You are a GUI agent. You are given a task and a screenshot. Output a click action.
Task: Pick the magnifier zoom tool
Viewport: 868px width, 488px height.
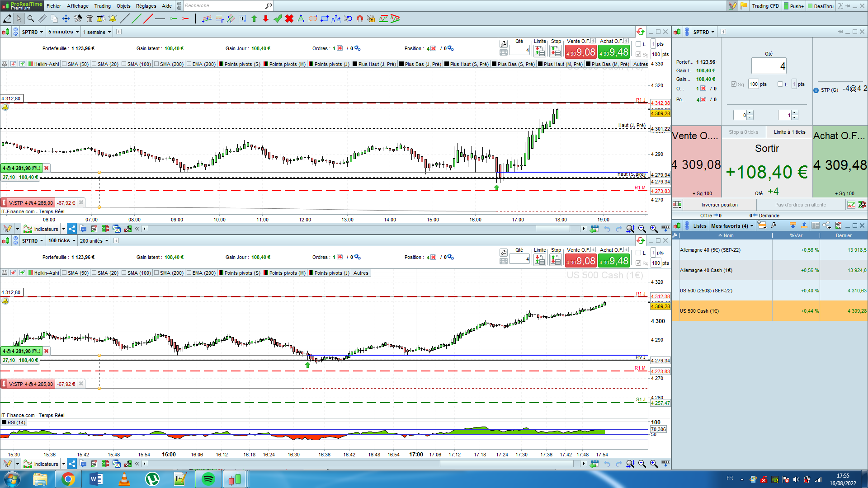31,19
